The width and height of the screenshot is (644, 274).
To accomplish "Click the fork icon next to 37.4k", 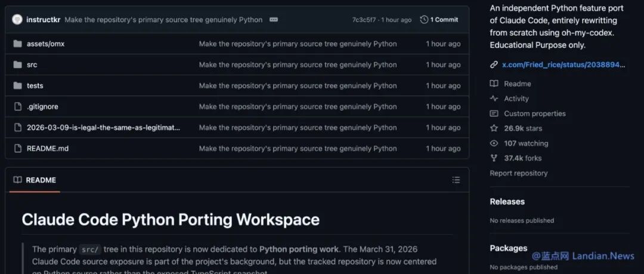I will pos(494,158).
